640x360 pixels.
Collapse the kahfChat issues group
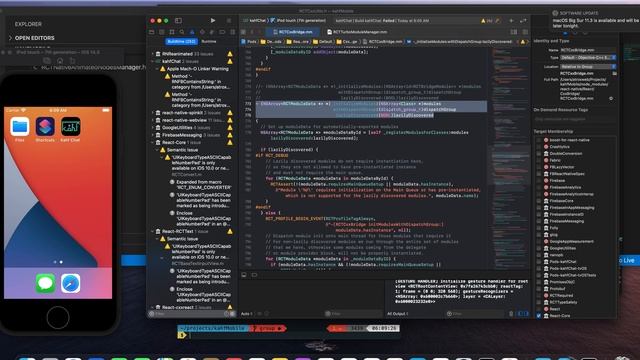coord(153,61)
